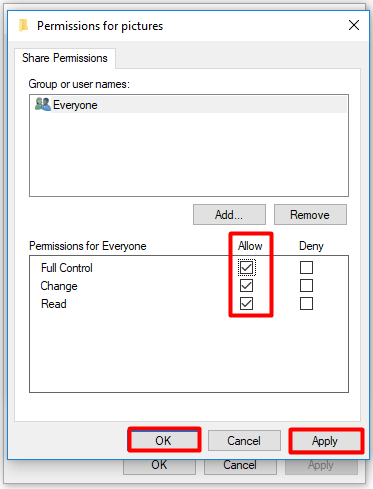Apply the permission changes
This screenshot has height=489, width=373.
pos(325,441)
